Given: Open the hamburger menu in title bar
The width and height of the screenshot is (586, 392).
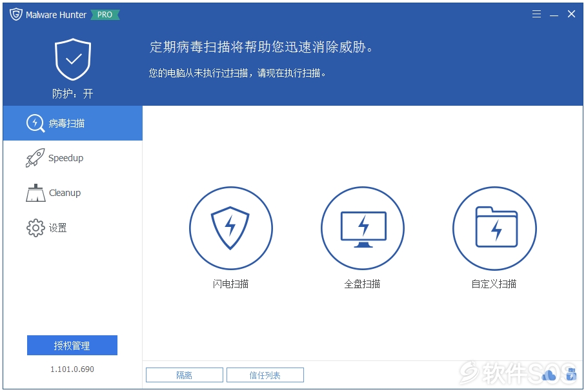Looking at the screenshot, I should pos(536,14).
